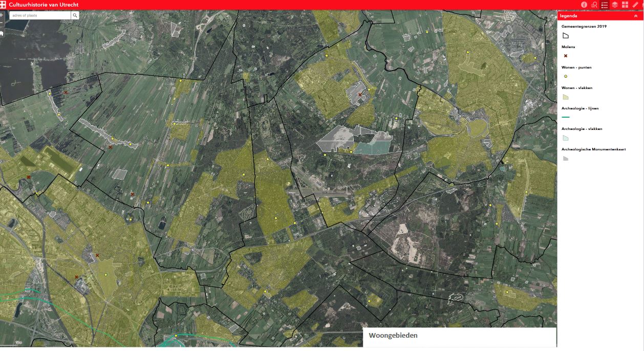
Task: Click the Utrecht logo in the header
Action: pos(4,5)
